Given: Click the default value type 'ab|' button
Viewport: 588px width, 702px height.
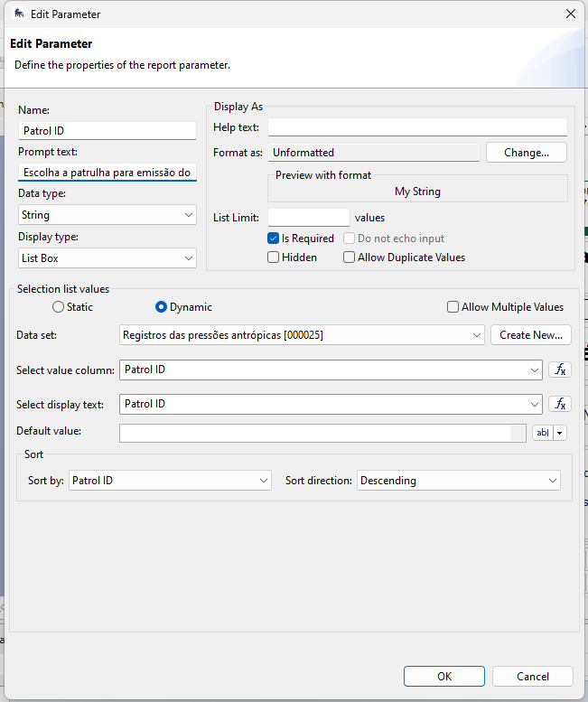Looking at the screenshot, I should point(543,433).
